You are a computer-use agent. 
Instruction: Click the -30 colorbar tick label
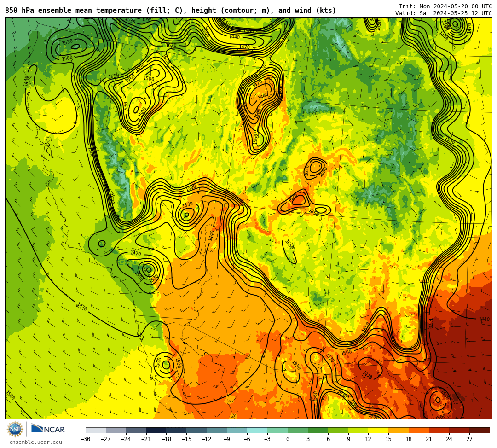86,439
